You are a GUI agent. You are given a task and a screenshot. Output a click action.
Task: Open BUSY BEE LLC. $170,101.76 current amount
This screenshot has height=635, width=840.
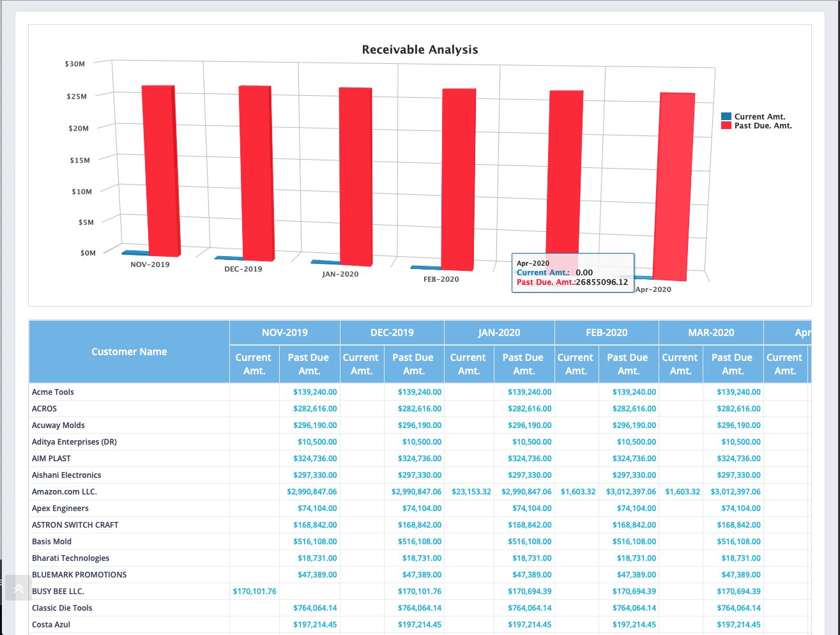coord(254,592)
